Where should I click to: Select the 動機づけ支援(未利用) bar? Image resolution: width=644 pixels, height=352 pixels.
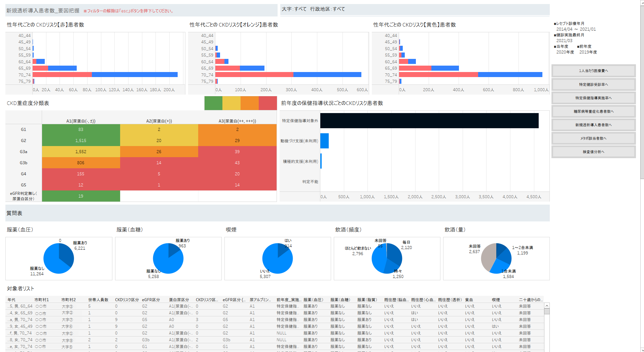coord(325,141)
